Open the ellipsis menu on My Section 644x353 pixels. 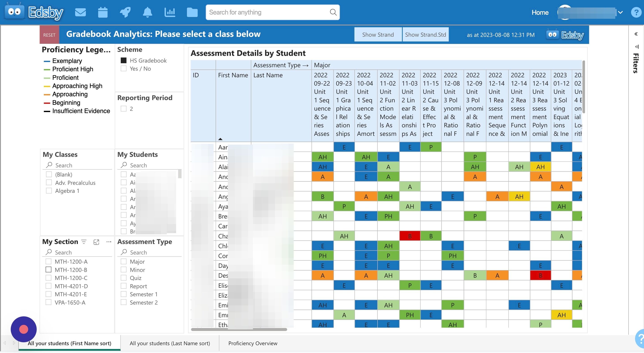pyautogui.click(x=108, y=242)
